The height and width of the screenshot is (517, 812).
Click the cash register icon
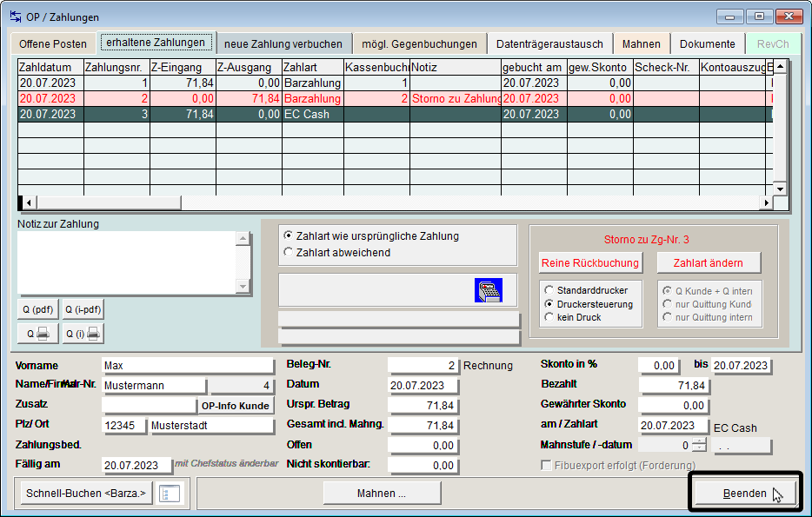click(489, 290)
